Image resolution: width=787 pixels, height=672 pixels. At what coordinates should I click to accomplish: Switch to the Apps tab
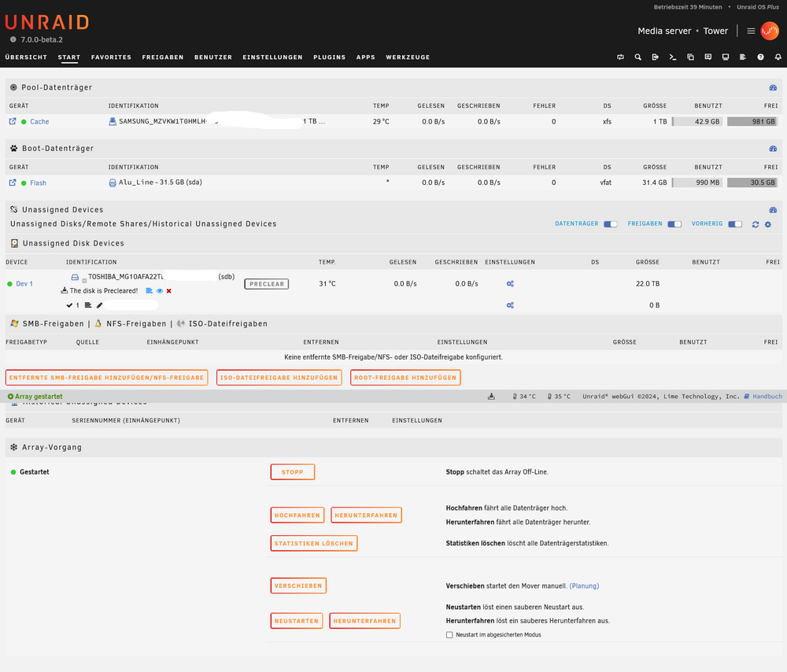coord(366,57)
